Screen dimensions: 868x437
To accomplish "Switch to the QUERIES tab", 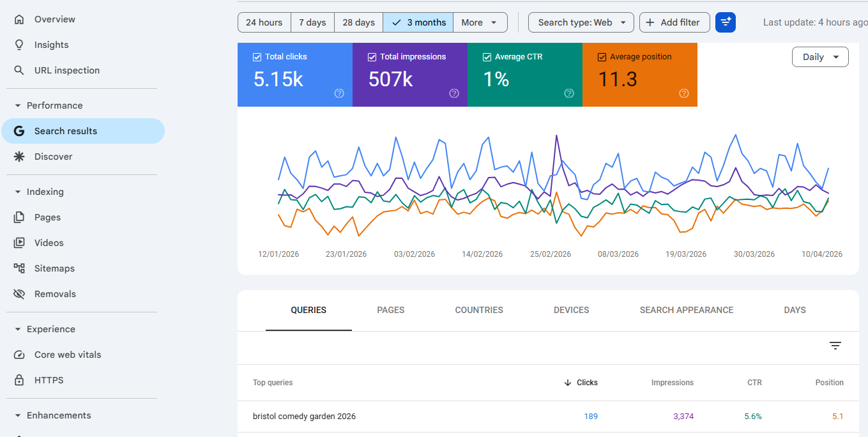I will (308, 310).
